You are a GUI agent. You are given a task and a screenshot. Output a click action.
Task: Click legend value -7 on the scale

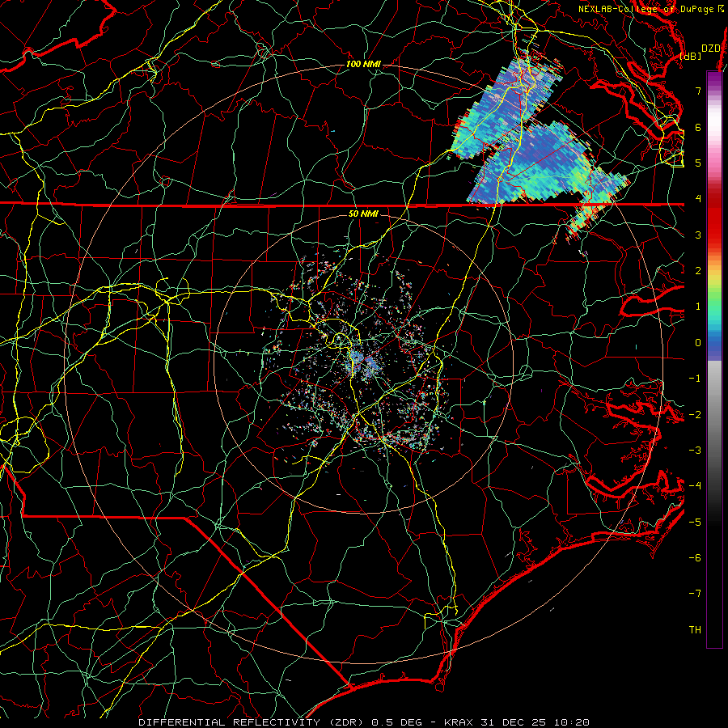click(695, 594)
